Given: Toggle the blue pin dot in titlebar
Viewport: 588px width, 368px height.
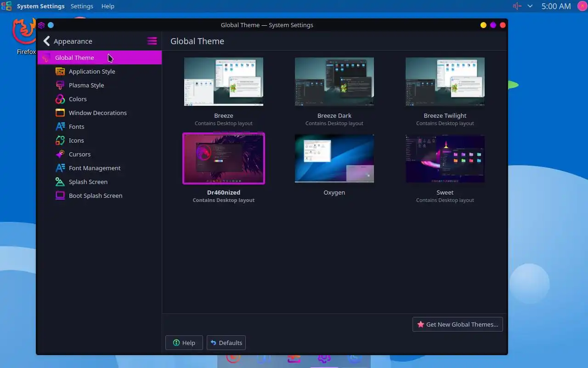Looking at the screenshot, I should click(51, 25).
